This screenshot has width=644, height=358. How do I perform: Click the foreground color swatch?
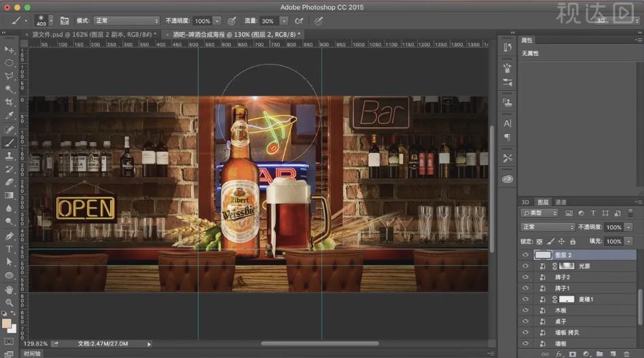click(x=6, y=324)
